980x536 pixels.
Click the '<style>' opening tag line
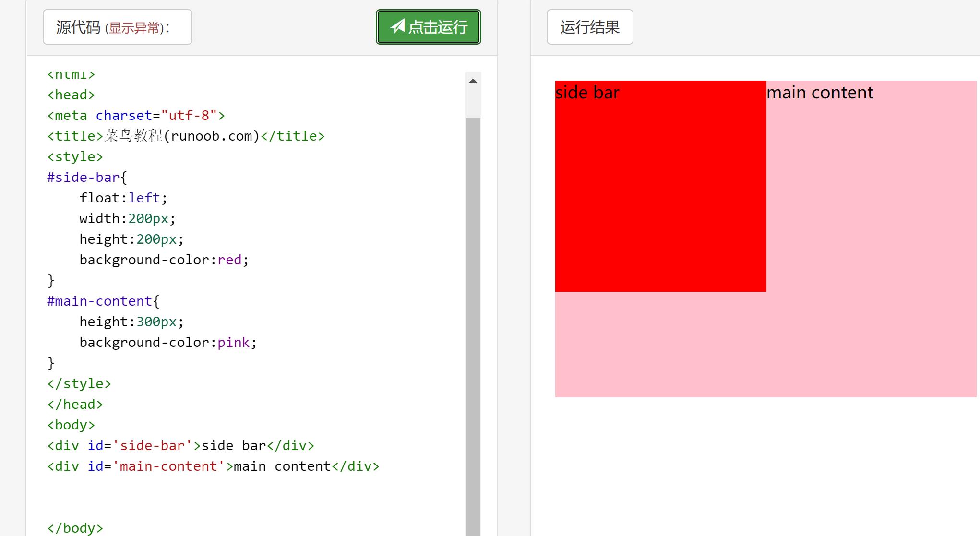coord(75,157)
